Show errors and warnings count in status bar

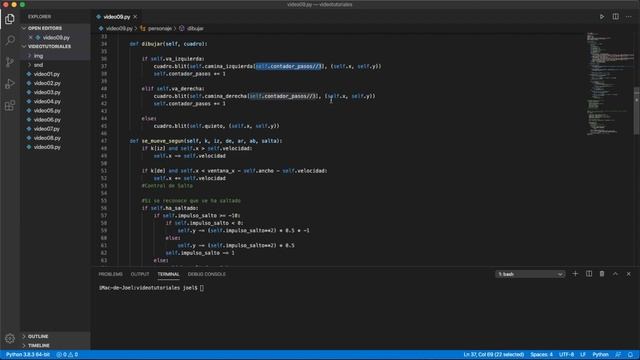pos(67,355)
